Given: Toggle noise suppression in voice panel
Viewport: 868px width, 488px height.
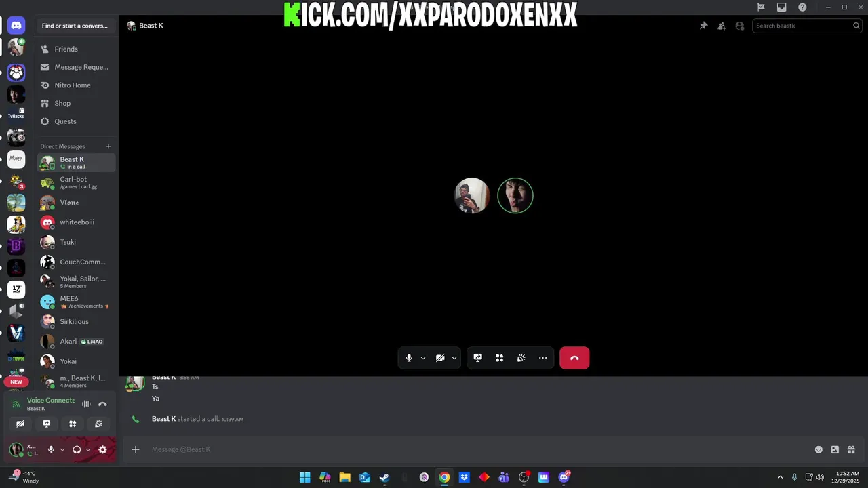Looking at the screenshot, I should tap(86, 404).
